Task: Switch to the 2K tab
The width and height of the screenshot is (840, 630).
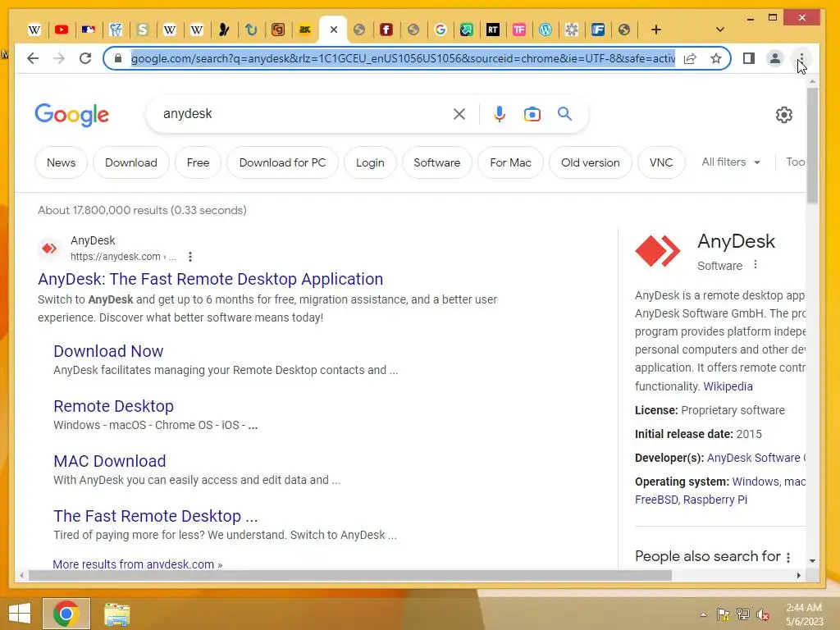Action: (305, 30)
